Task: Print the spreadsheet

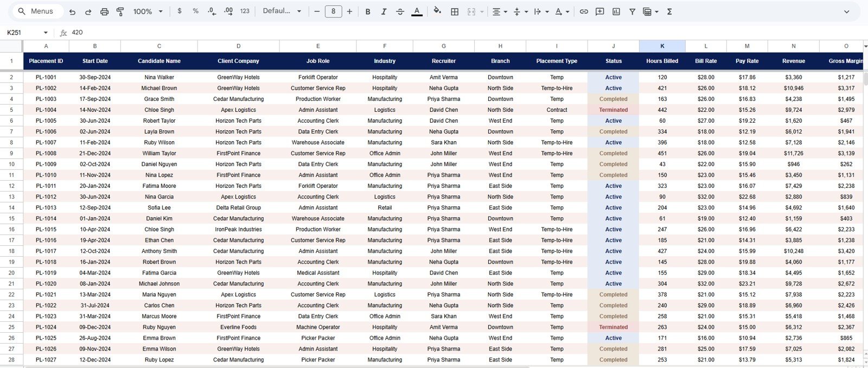Action: [104, 11]
